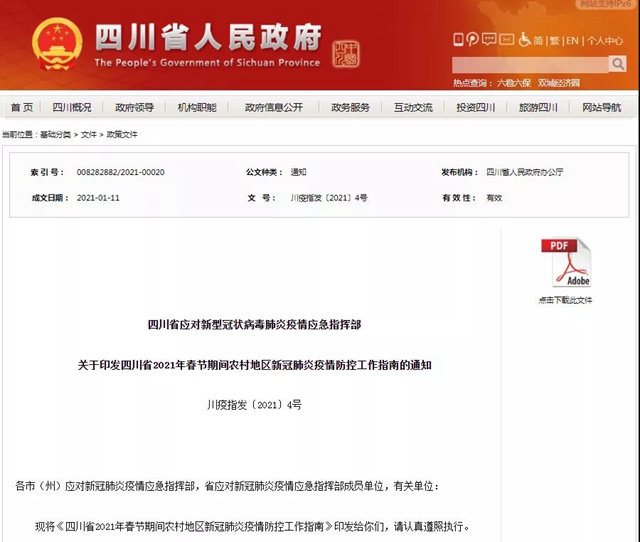
Task: Click the Weibo icon in header
Action: point(472,40)
